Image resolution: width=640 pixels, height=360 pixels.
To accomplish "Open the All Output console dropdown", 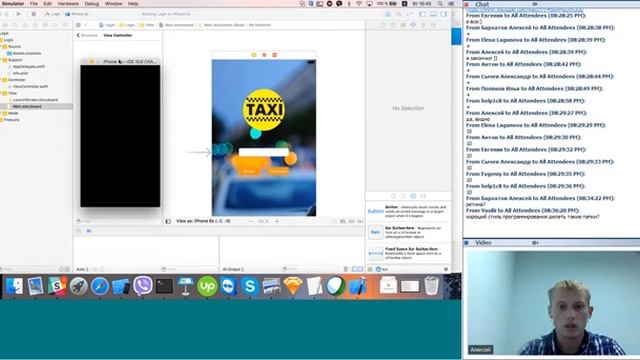I will (x=233, y=269).
